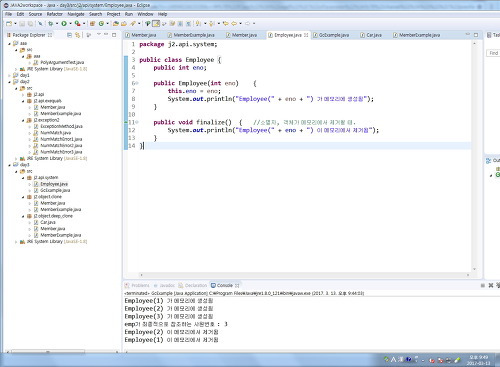The width and height of the screenshot is (500, 367).
Task: Click the editor horizontal scrollbar
Action: [x=304, y=275]
